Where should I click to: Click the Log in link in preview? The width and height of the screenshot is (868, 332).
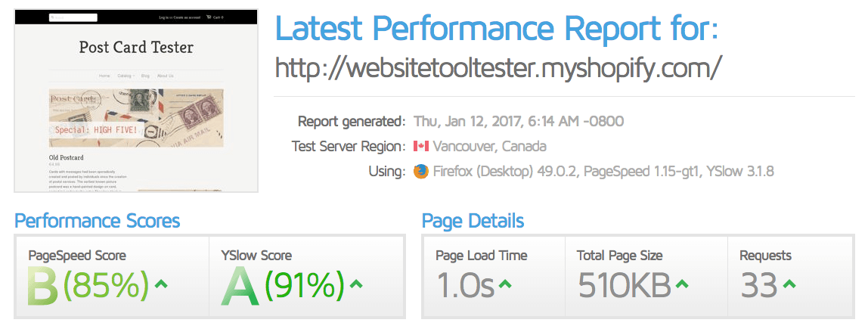coord(164,17)
